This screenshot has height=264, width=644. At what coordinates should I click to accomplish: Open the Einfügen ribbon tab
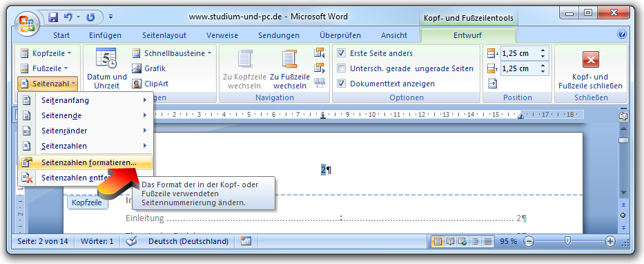105,35
